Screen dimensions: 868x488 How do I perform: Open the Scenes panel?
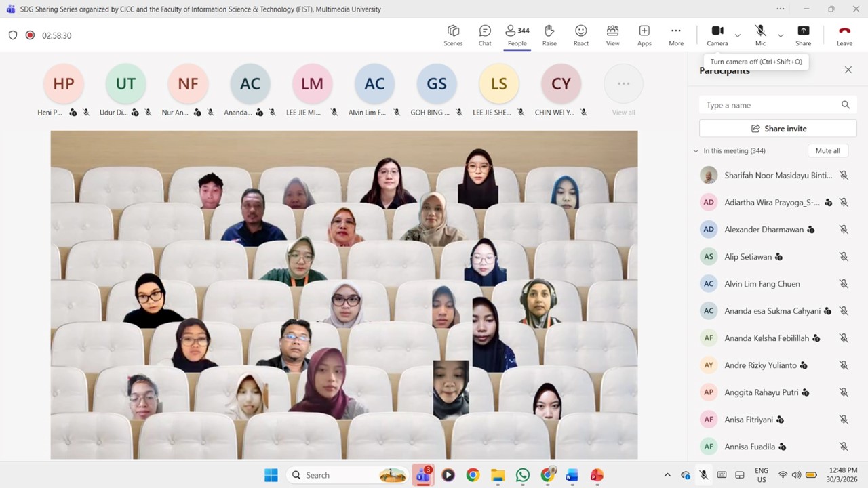tap(453, 35)
